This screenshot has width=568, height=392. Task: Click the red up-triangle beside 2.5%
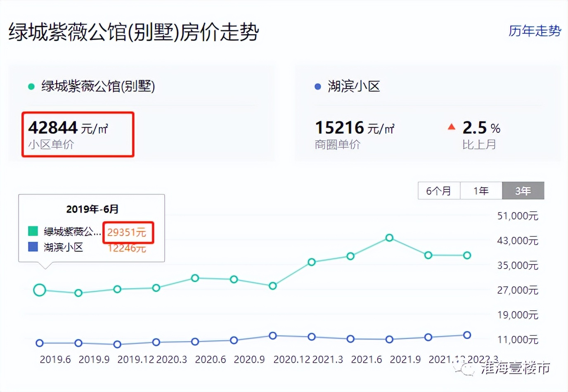452,127
